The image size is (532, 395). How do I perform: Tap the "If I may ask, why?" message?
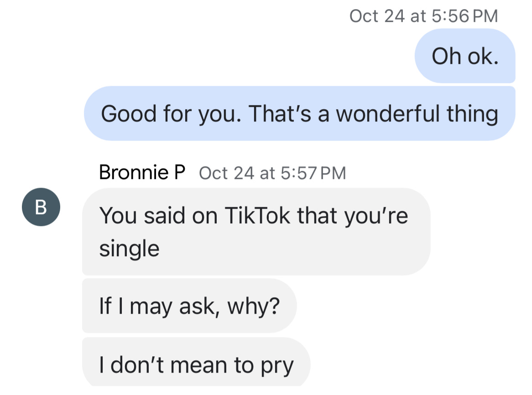[189, 305]
